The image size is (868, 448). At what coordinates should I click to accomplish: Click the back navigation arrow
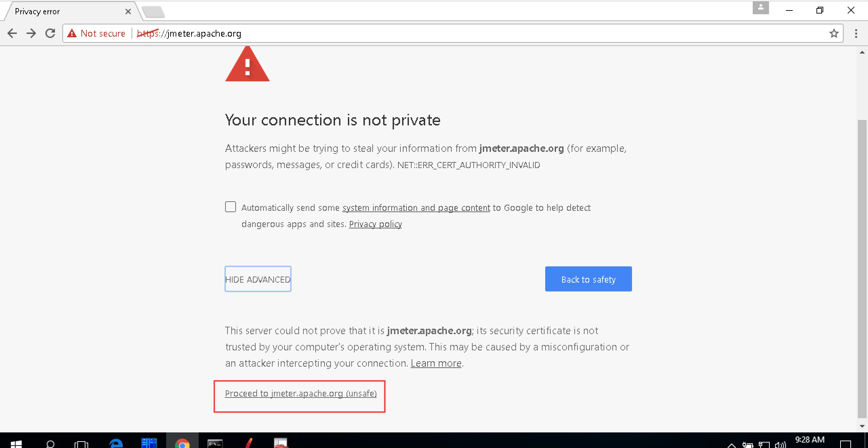click(x=12, y=33)
